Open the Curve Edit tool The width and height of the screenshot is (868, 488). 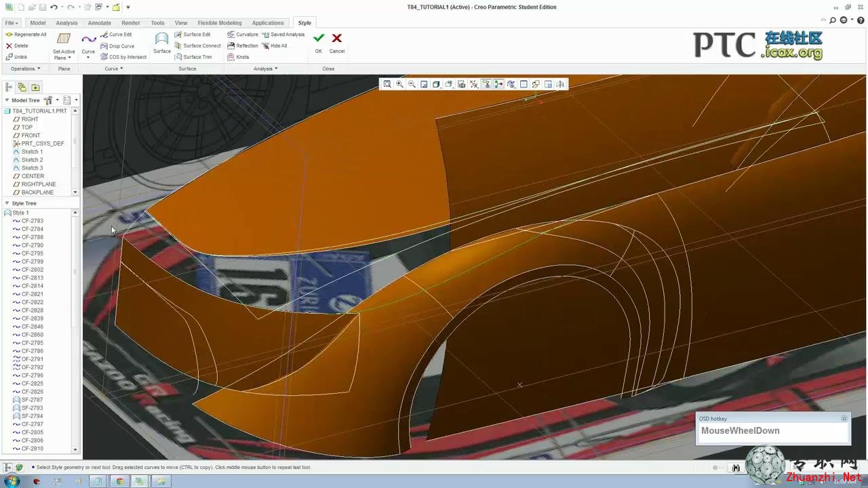click(116, 35)
